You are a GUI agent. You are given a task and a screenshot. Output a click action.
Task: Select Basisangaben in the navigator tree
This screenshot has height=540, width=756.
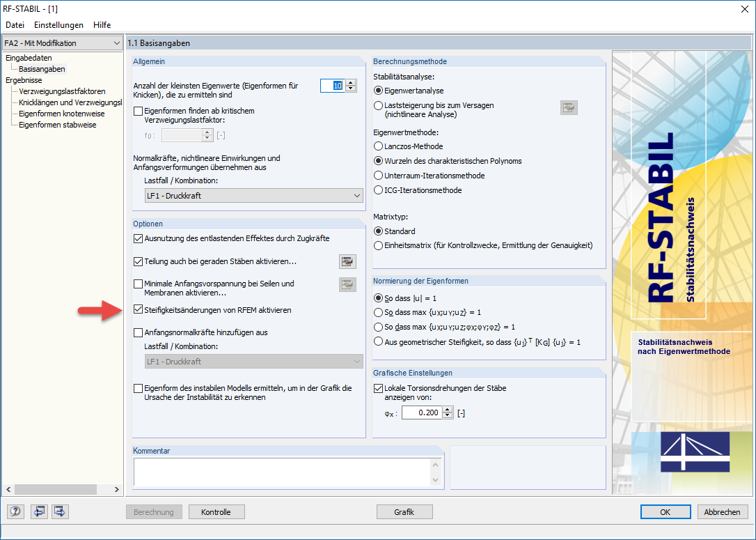[42, 69]
